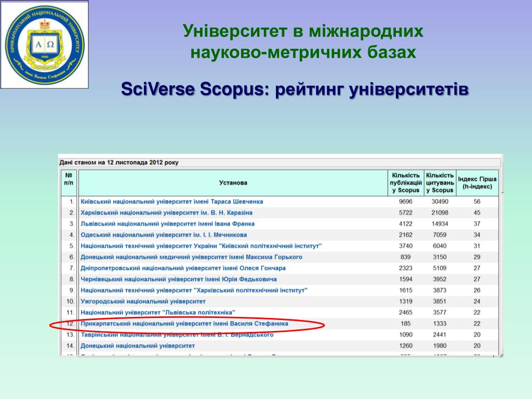Viewport: 532px width, 399px height.
Task: Select the citations value 21098
Action: [440, 212]
